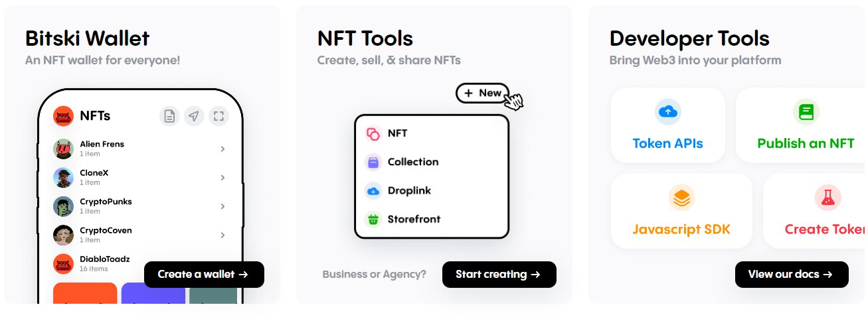Select Collection from the New menu
This screenshot has height=321, width=868.
412,162
